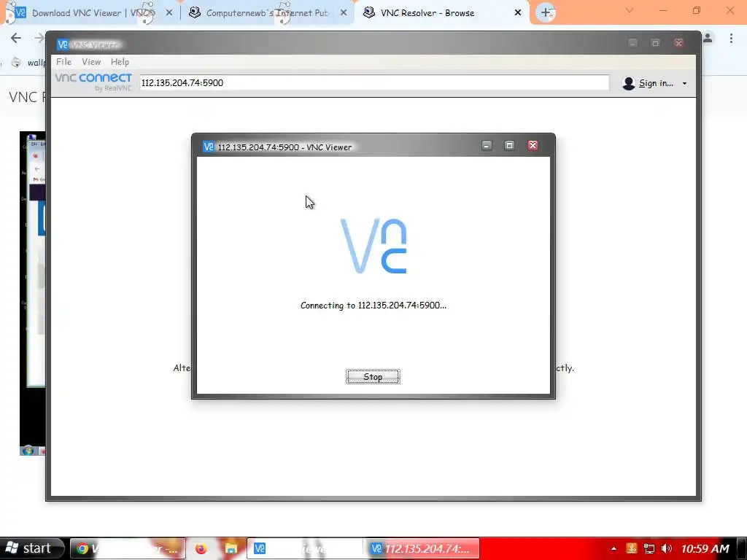Click the Connecting to 112.135.204.74:5900 text
This screenshot has width=747, height=560.
pyautogui.click(x=373, y=306)
